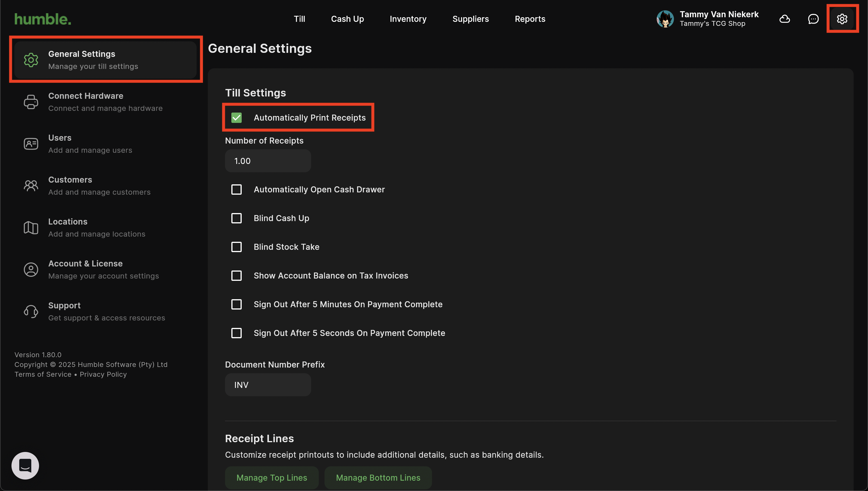Screen dimensions: 868x491
Task: Click the Support headset icon
Action: click(x=31, y=311)
